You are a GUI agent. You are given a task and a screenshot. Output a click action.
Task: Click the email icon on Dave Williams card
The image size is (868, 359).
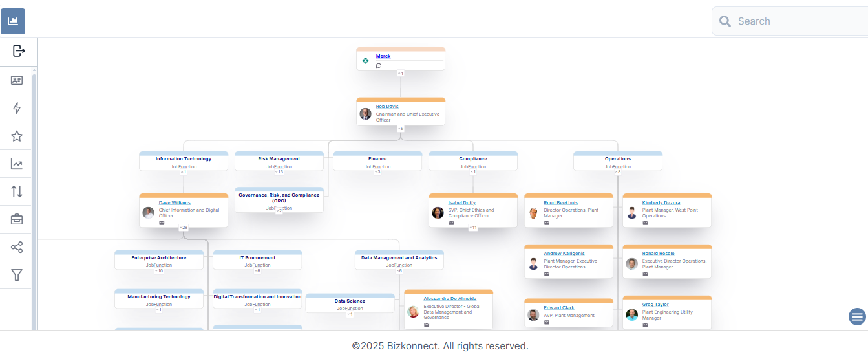(x=162, y=223)
